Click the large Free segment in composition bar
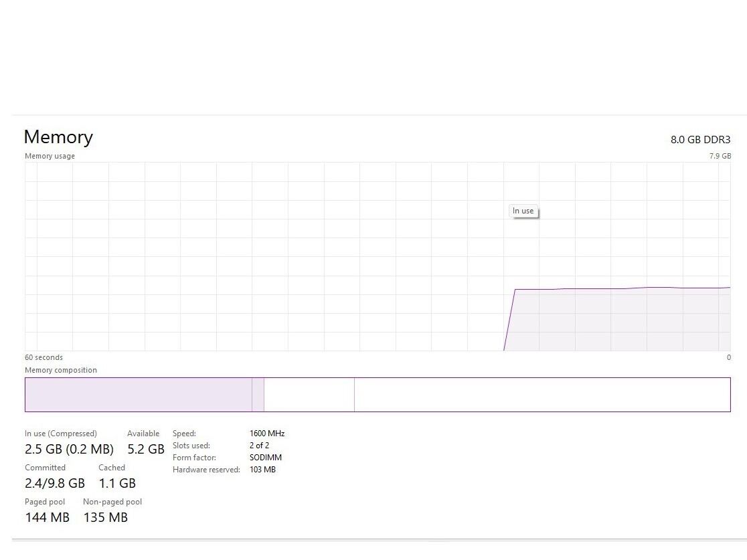This screenshot has width=747, height=560. [x=542, y=395]
